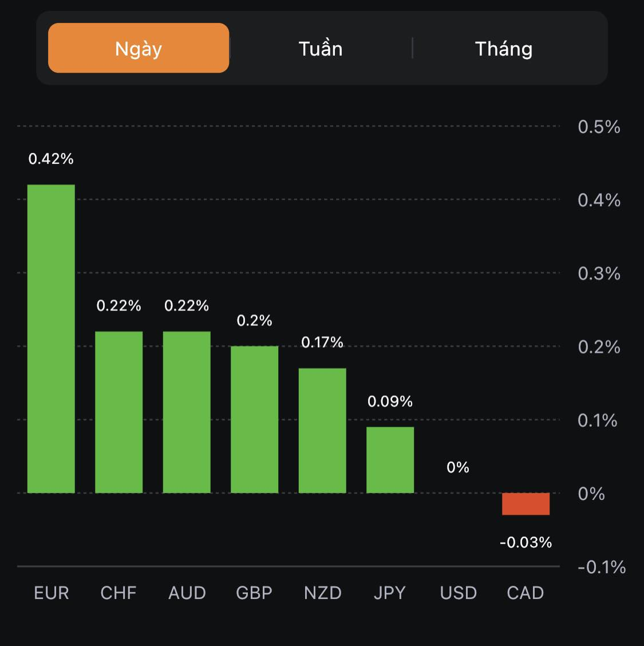
Task: Tap the GBP currency label
Action: click(x=254, y=593)
